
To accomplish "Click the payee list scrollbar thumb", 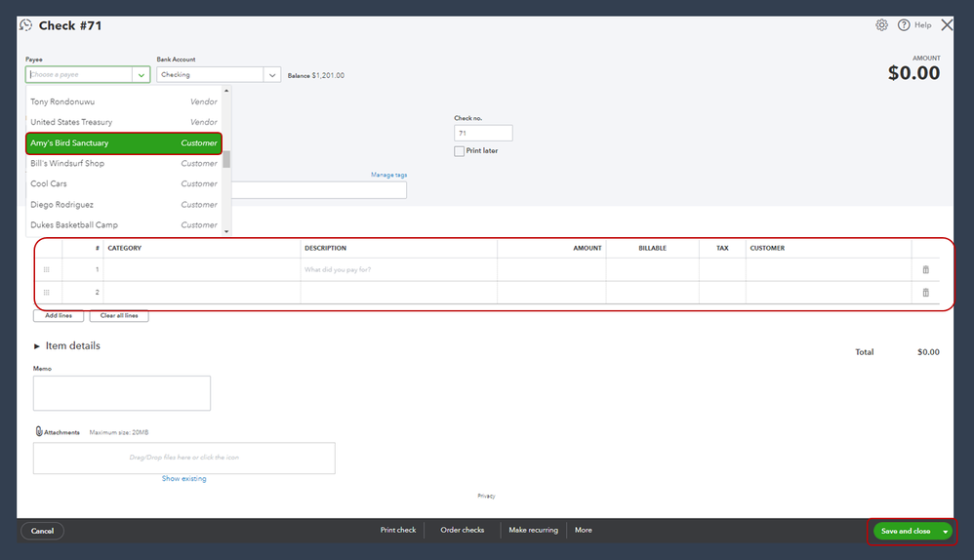I will click(226, 160).
